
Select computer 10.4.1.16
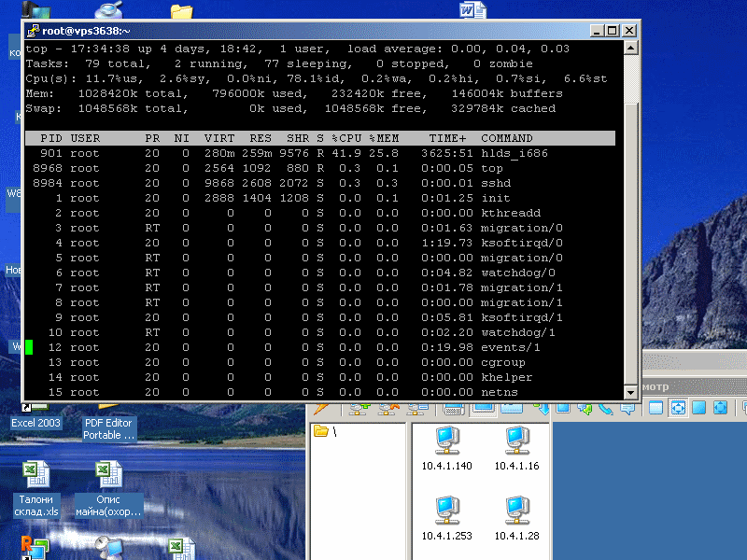tap(516, 449)
